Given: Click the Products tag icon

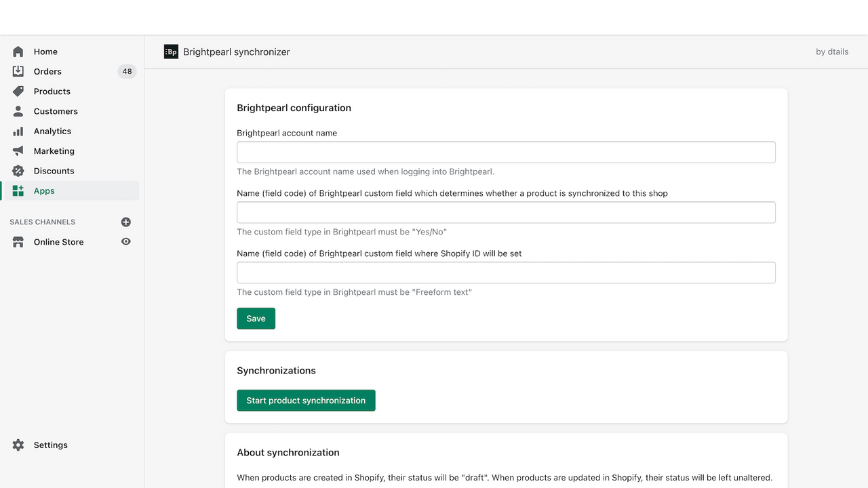Looking at the screenshot, I should [x=18, y=91].
